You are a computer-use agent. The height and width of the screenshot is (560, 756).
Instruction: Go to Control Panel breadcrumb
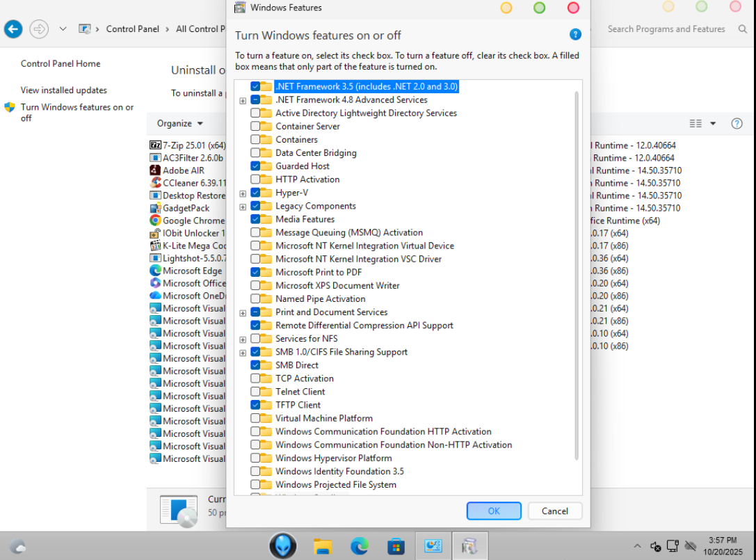coord(133,29)
